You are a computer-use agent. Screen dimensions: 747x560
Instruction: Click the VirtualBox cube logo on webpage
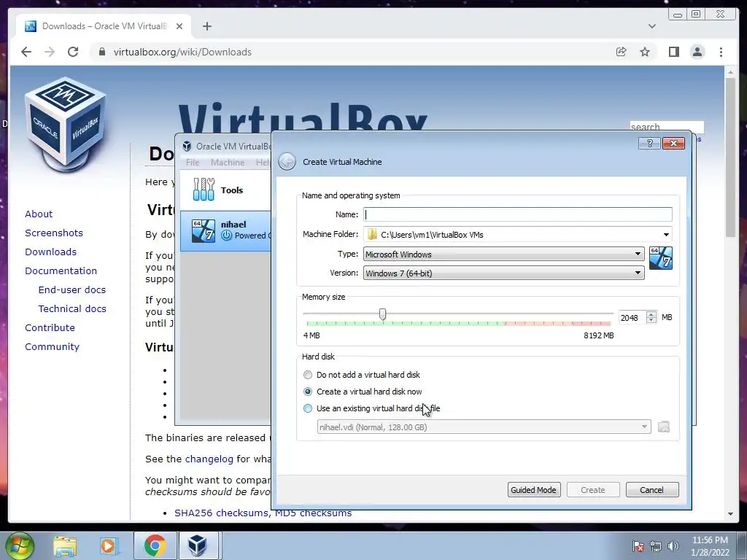[x=65, y=124]
